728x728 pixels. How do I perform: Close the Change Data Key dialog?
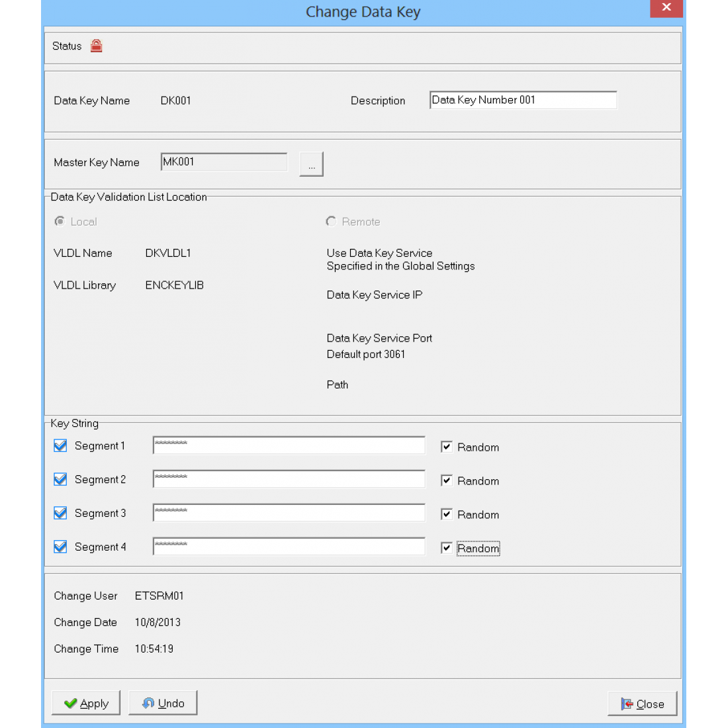[x=642, y=704]
